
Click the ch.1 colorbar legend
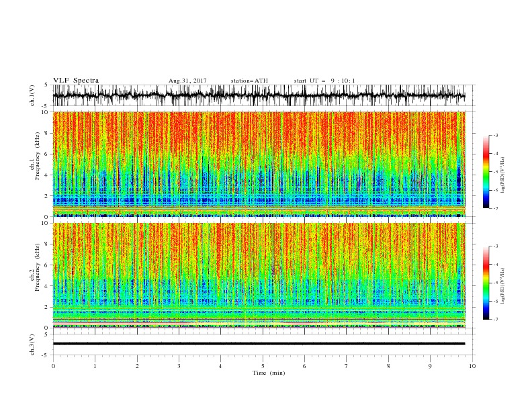pos(486,172)
